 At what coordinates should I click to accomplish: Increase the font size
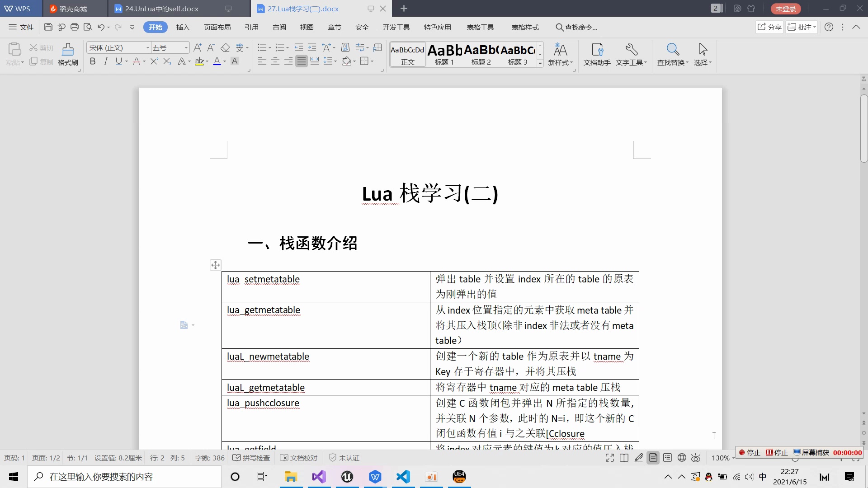click(198, 47)
